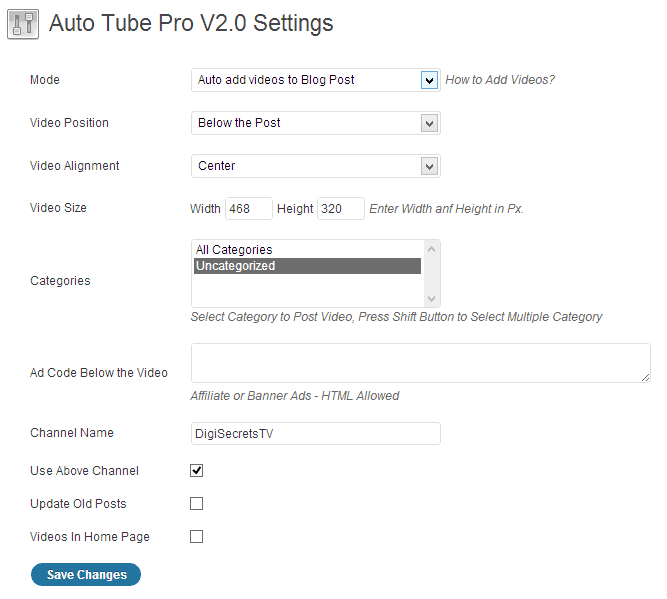Select All Categories in the list
Image resolution: width=667 pixels, height=599 pixels.
(234, 250)
